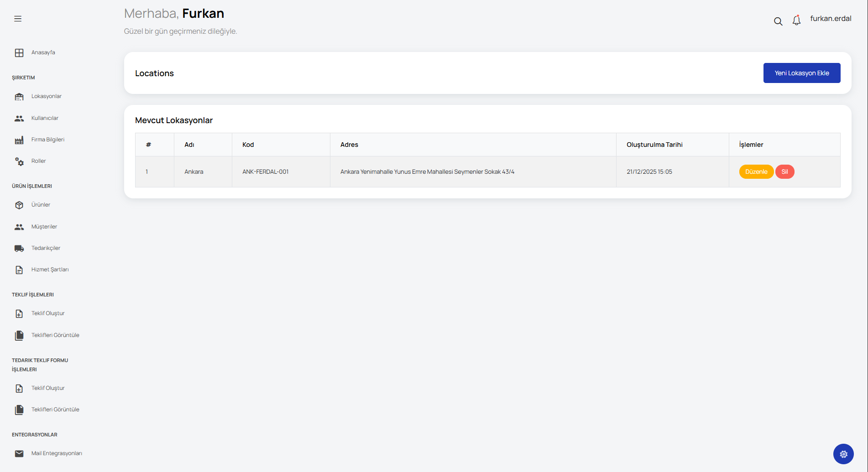Click the Mevcut Lokasyonlar heading

point(174,120)
